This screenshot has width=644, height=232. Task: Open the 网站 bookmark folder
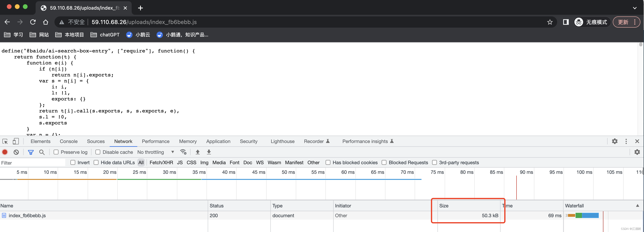(x=39, y=35)
